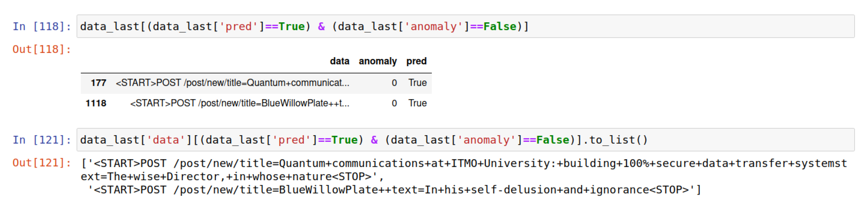
Task: Place cursor on 'anomaly' string in cell 118
Action: click(x=433, y=26)
